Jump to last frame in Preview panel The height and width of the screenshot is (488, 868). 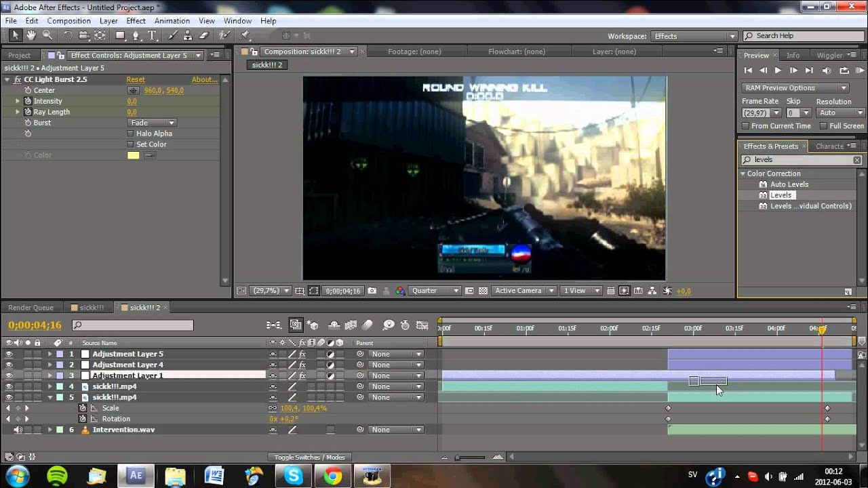(809, 70)
